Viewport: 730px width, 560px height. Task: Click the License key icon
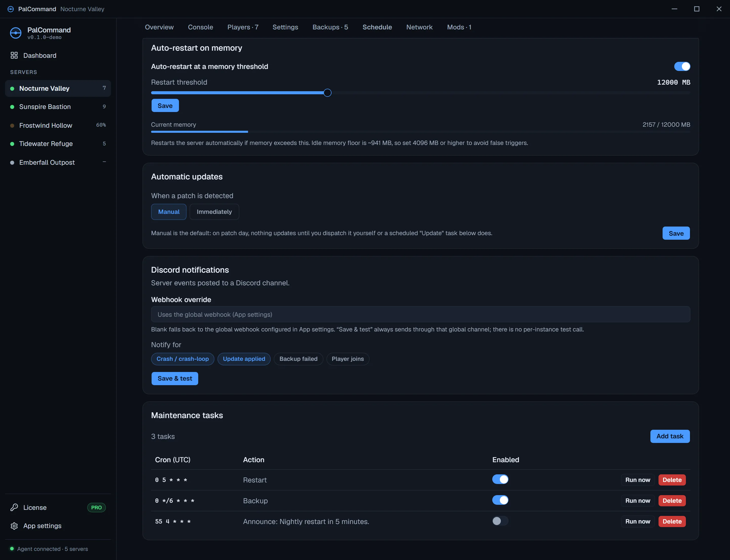14,507
